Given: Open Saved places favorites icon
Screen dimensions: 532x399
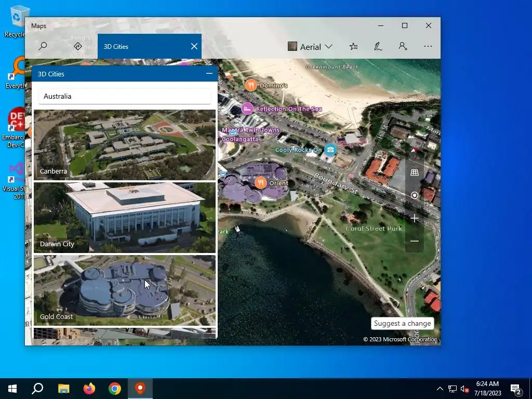Looking at the screenshot, I should pos(353,46).
